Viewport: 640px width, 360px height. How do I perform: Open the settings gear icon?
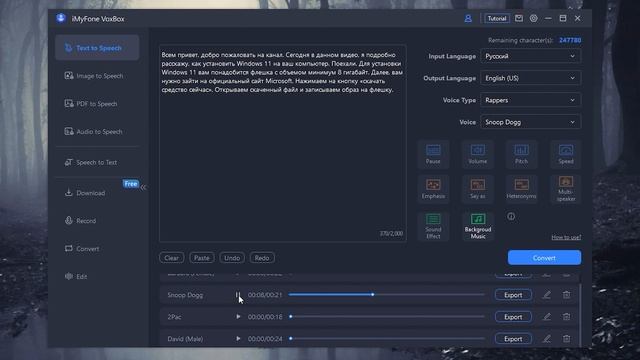(533, 18)
